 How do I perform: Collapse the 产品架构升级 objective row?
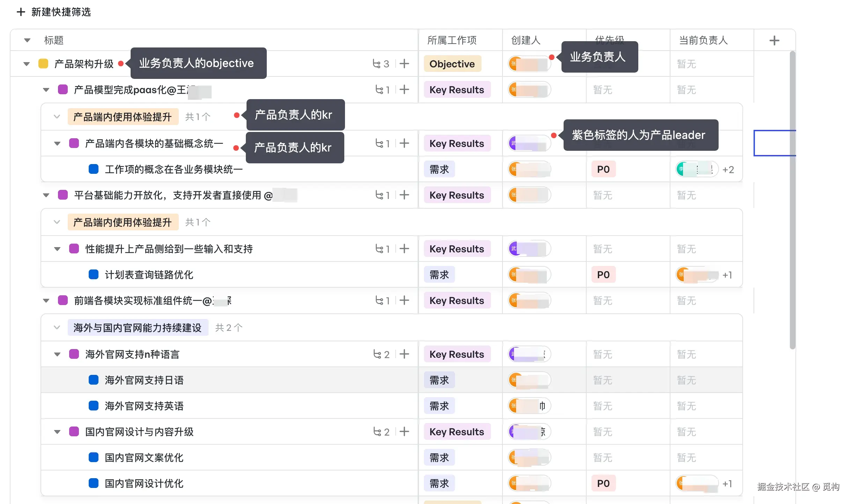27,64
